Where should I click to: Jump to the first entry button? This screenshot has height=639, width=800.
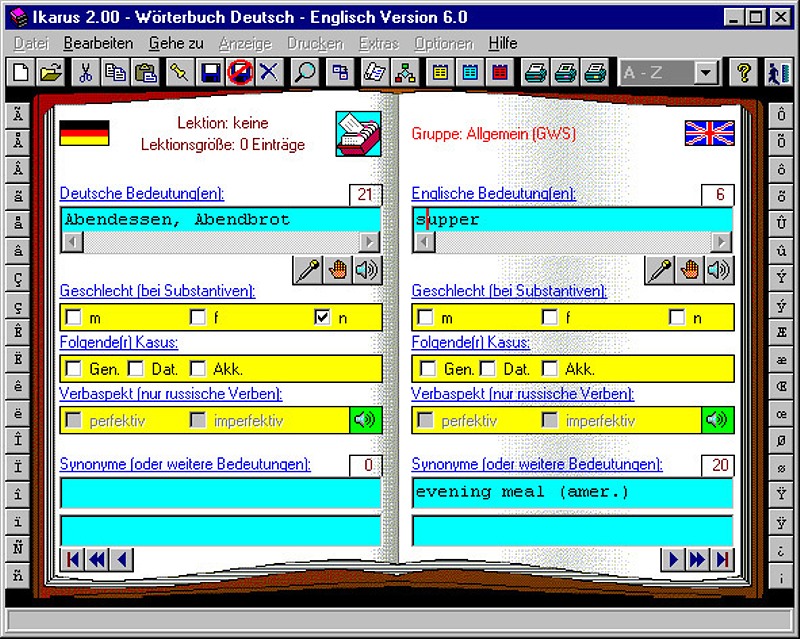(72, 560)
